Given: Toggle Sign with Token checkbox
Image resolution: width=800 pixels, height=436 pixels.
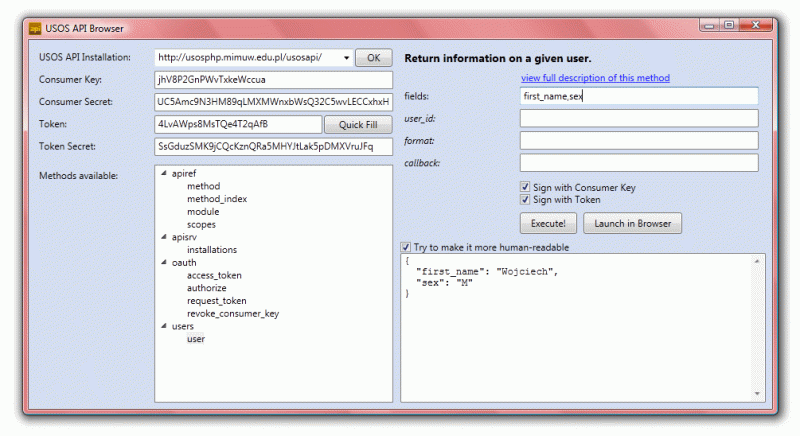Looking at the screenshot, I should [x=525, y=199].
